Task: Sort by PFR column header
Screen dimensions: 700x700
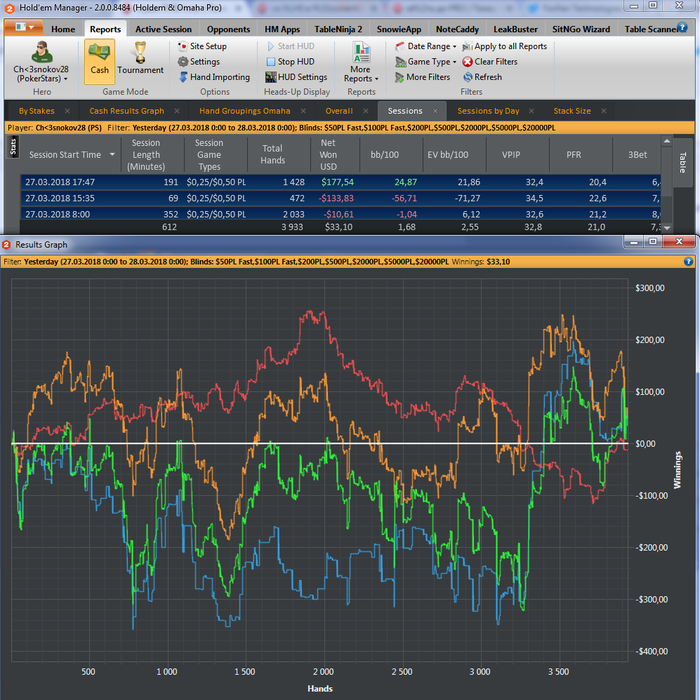Action: [x=574, y=154]
